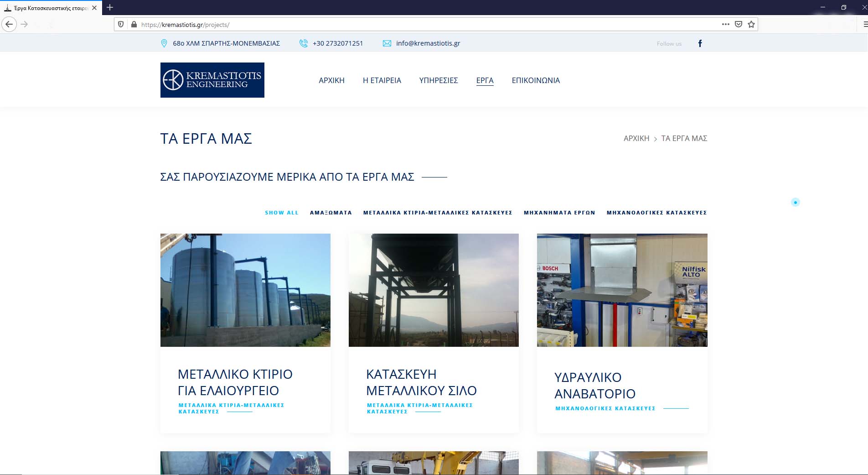The width and height of the screenshot is (868, 475).
Task: Click the ΑΡΧΙΚΗ breadcrumb link
Action: [636, 138]
